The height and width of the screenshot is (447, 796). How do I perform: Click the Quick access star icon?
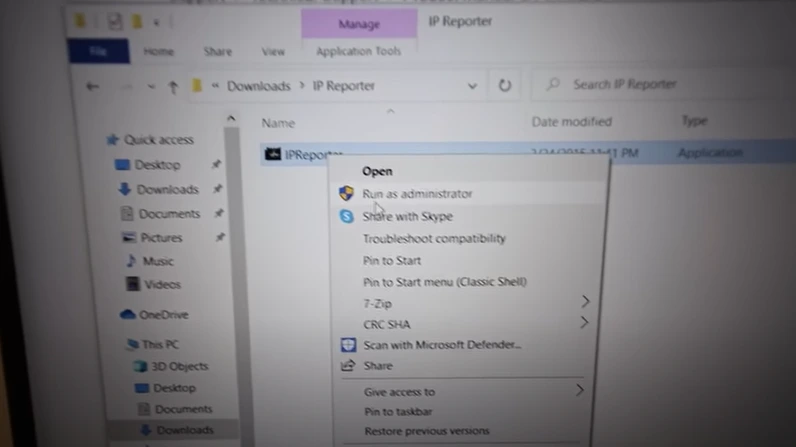[112, 140]
